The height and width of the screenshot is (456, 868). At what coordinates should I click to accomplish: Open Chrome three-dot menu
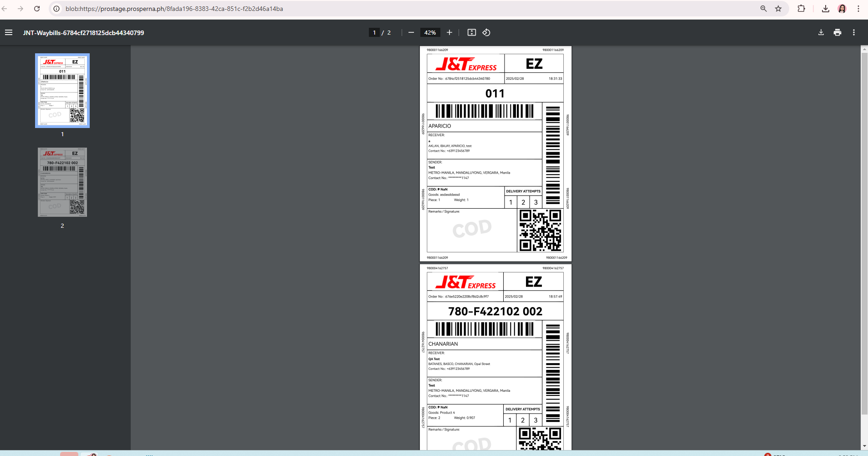tap(858, 9)
